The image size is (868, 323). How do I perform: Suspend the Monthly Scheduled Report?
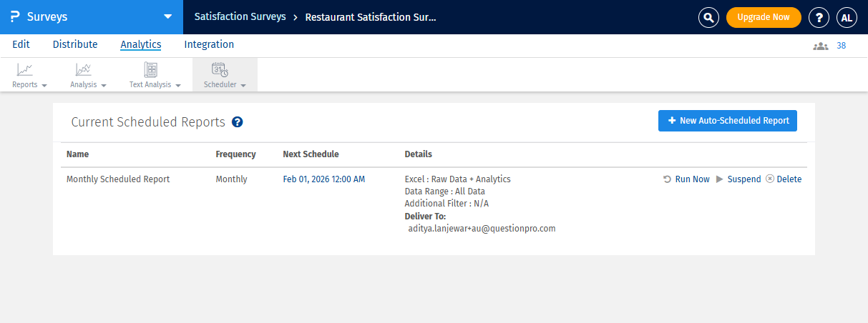point(744,179)
